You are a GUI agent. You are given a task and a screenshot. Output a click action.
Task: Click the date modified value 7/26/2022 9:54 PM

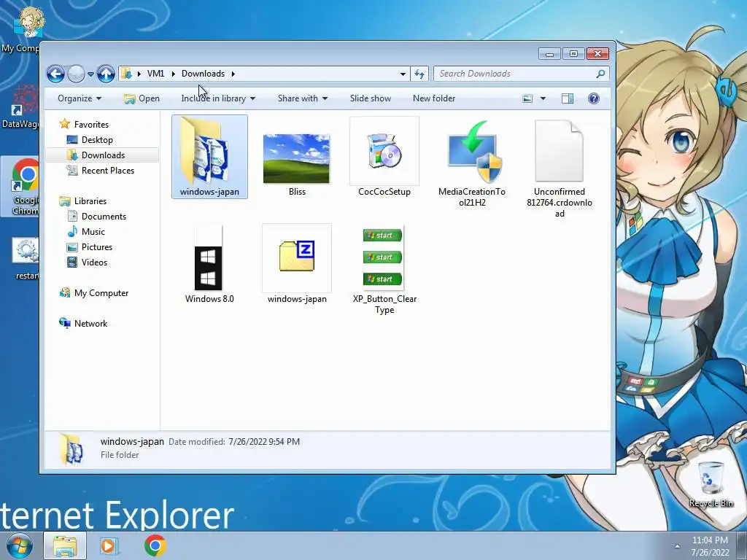[264, 442]
